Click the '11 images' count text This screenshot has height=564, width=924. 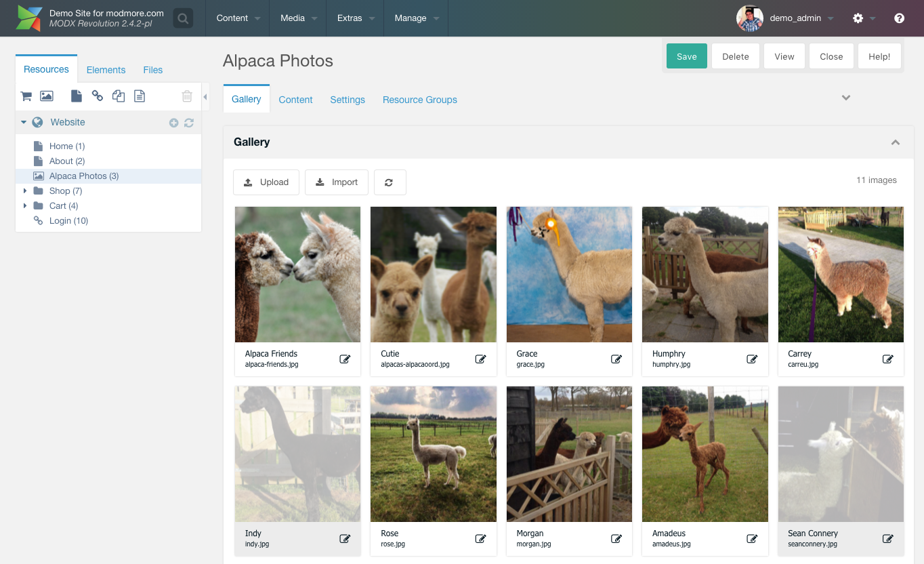(x=877, y=180)
